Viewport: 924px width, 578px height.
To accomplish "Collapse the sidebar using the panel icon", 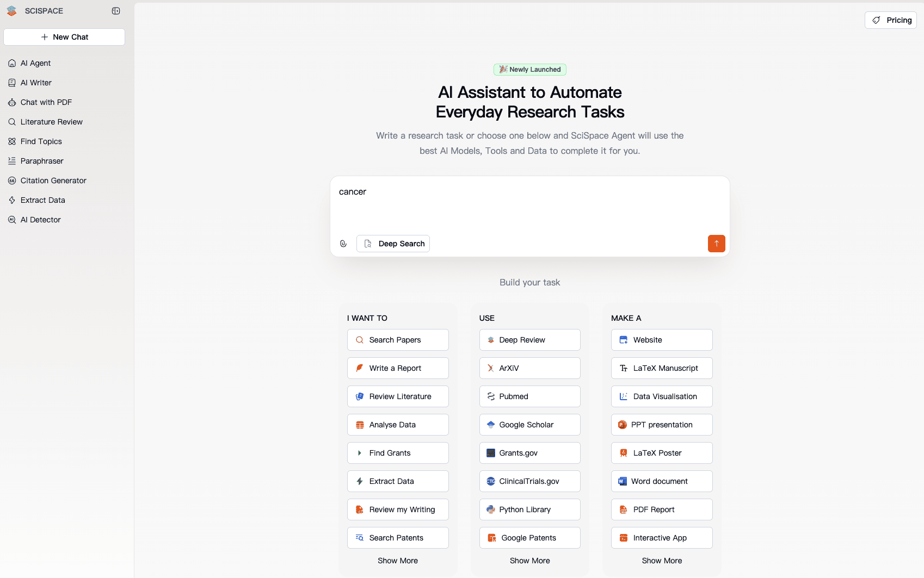I will pyautogui.click(x=116, y=11).
